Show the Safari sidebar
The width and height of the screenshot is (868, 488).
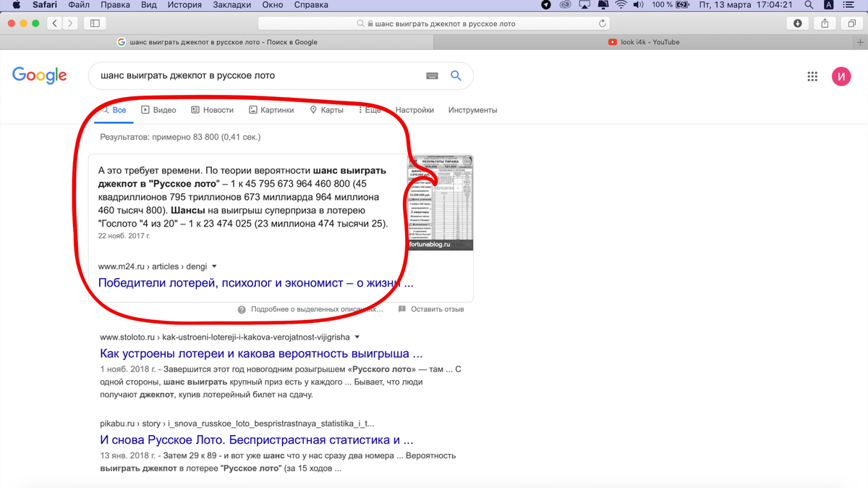tap(95, 23)
